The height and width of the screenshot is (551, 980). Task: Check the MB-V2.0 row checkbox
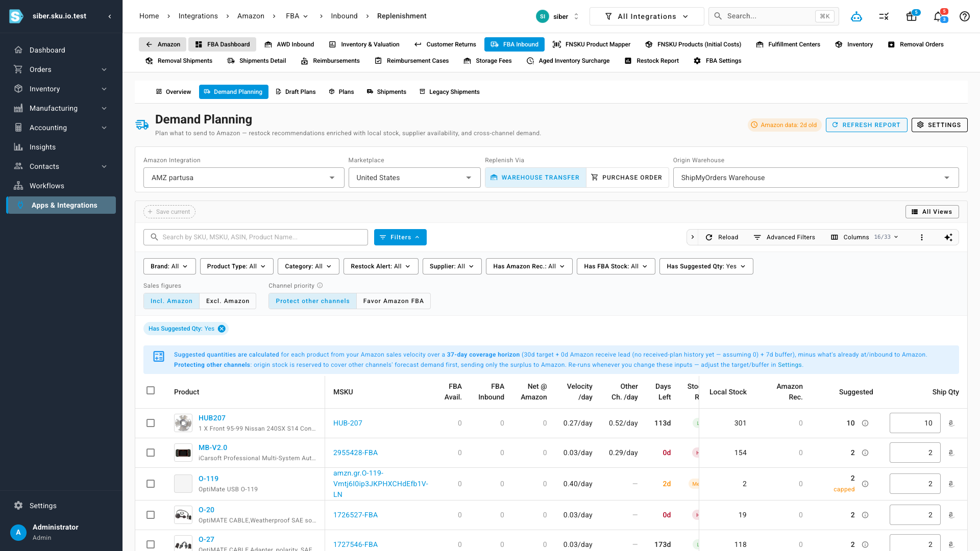pyautogui.click(x=151, y=453)
